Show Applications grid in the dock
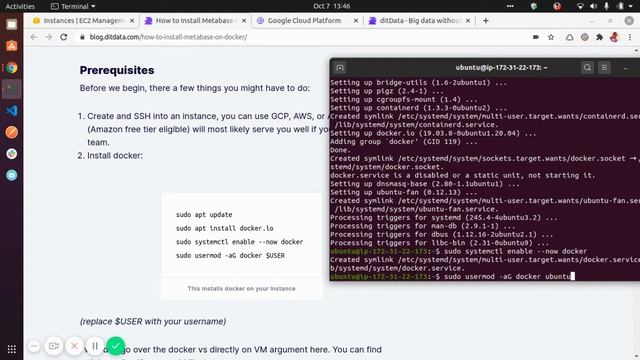This screenshot has width=640, height=360. tap(11, 349)
